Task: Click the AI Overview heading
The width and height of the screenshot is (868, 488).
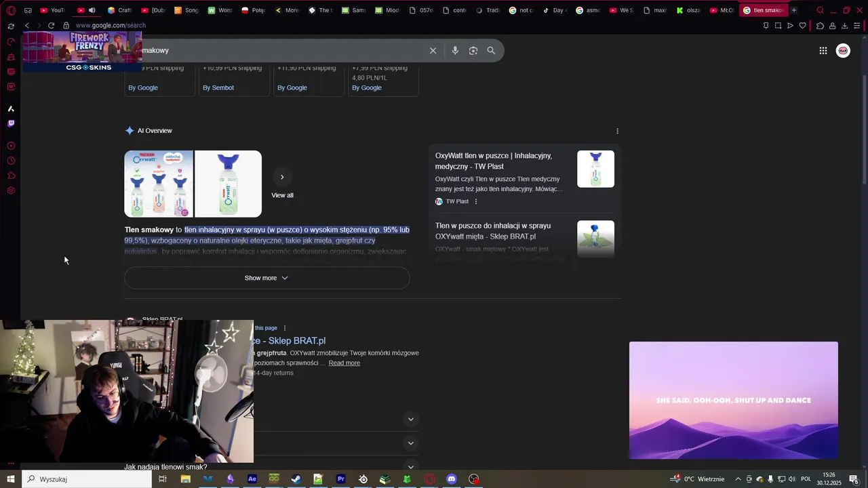Action: [155, 131]
